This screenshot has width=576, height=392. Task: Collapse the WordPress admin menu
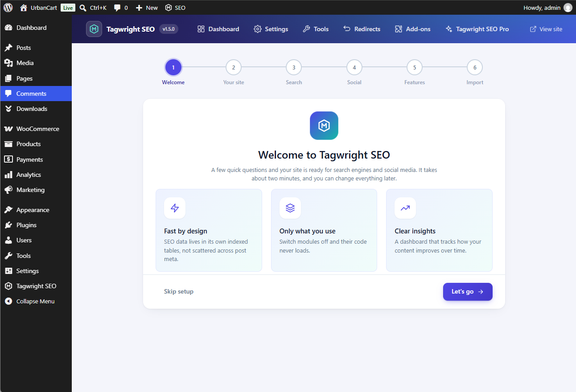pos(36,301)
